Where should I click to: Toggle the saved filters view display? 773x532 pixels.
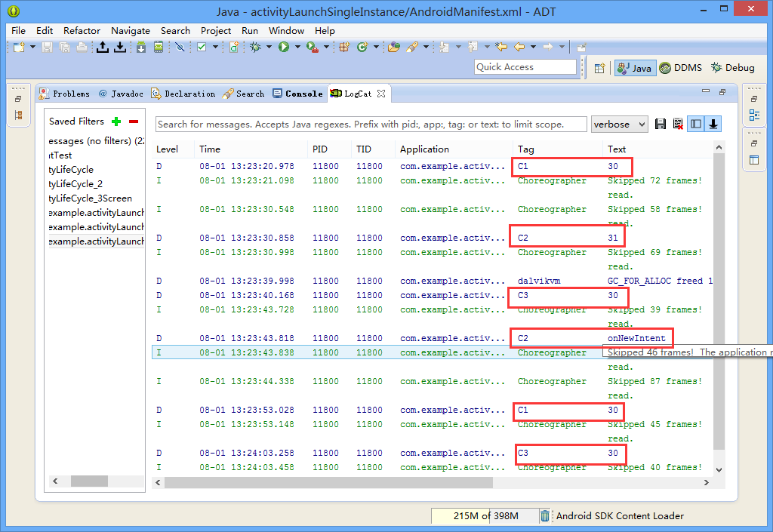coord(696,124)
